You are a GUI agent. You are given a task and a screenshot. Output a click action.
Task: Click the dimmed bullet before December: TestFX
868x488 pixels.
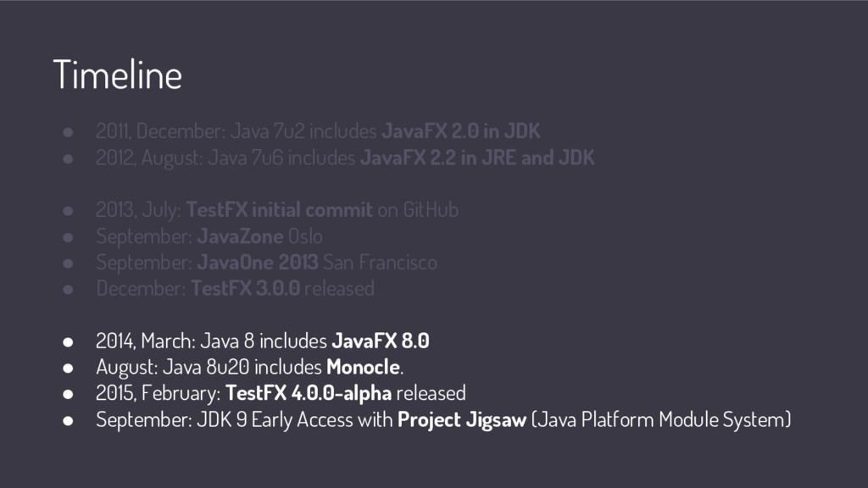pyautogui.click(x=68, y=290)
